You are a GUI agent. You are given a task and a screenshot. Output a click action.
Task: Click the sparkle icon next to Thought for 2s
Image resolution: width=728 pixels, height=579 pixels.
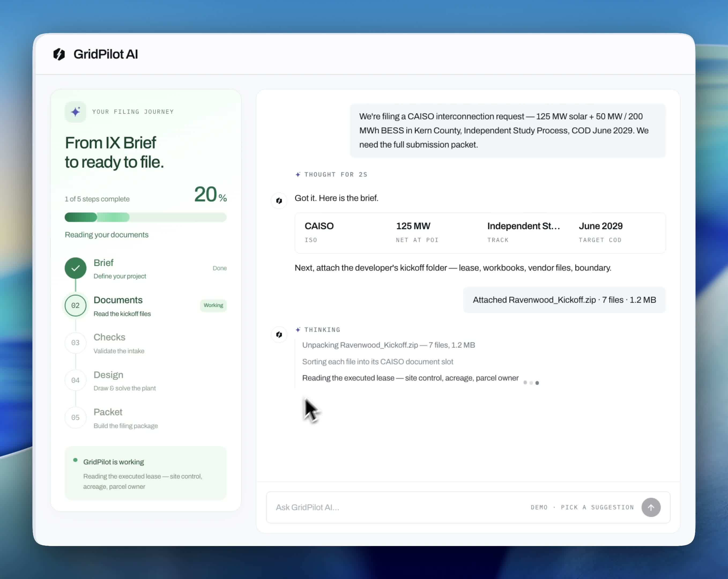[x=298, y=175]
